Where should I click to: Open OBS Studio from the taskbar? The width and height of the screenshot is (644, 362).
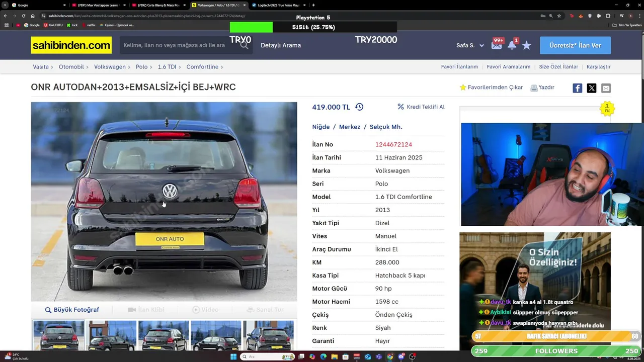coord(412,356)
